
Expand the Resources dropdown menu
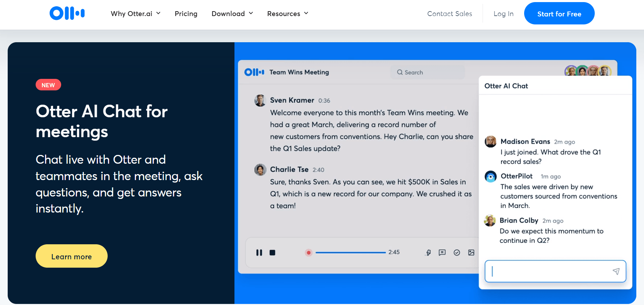tap(288, 14)
